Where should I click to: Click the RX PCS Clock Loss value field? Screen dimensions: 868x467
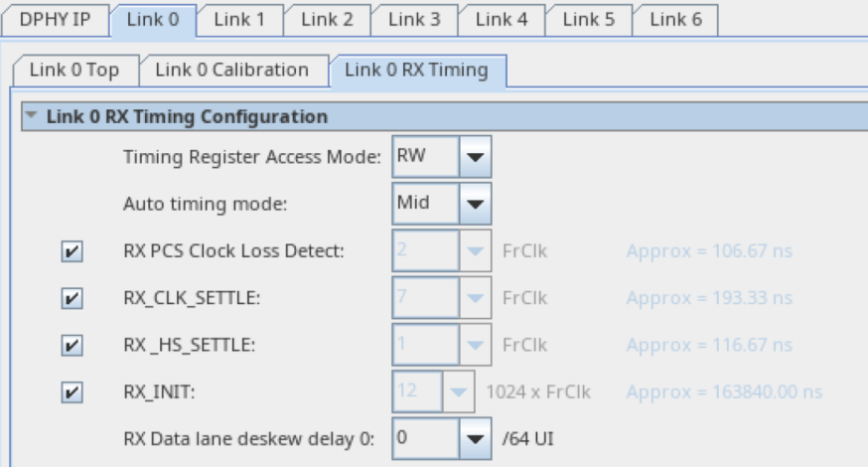point(426,251)
